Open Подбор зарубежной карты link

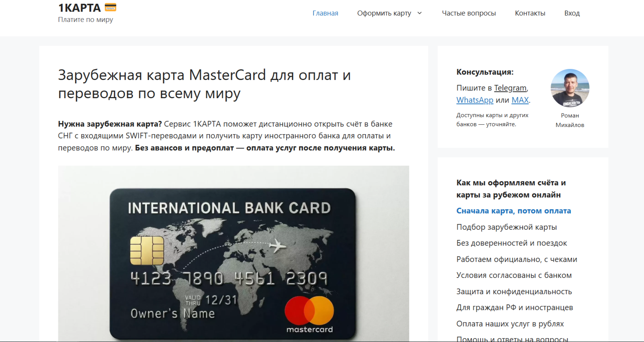point(507,227)
